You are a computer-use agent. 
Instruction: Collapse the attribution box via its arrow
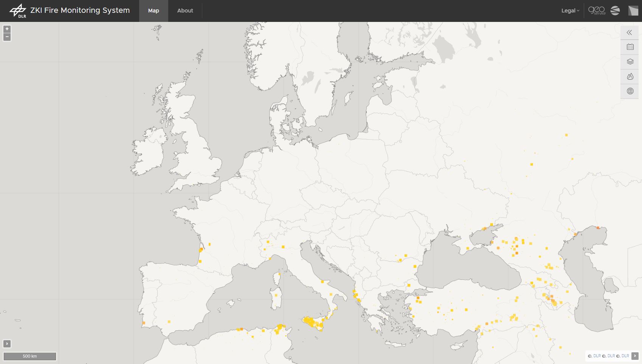[635, 356]
